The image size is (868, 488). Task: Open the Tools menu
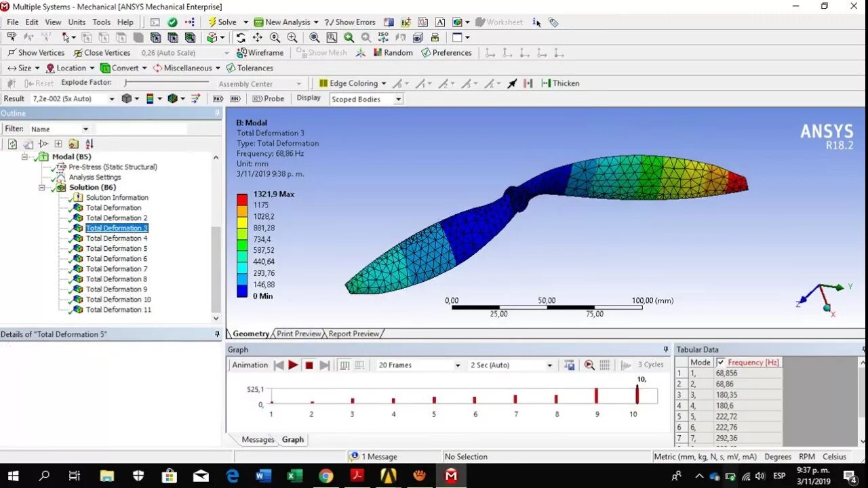(102, 22)
